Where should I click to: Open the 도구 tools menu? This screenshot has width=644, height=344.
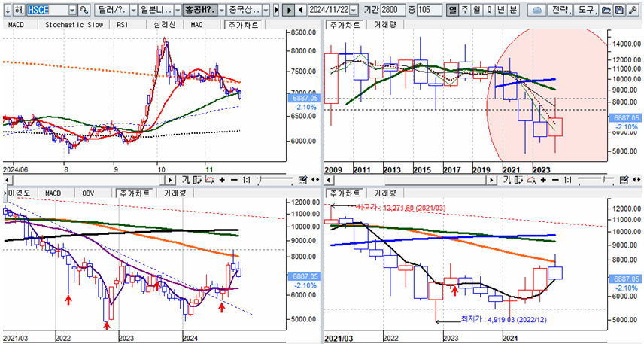[586, 10]
